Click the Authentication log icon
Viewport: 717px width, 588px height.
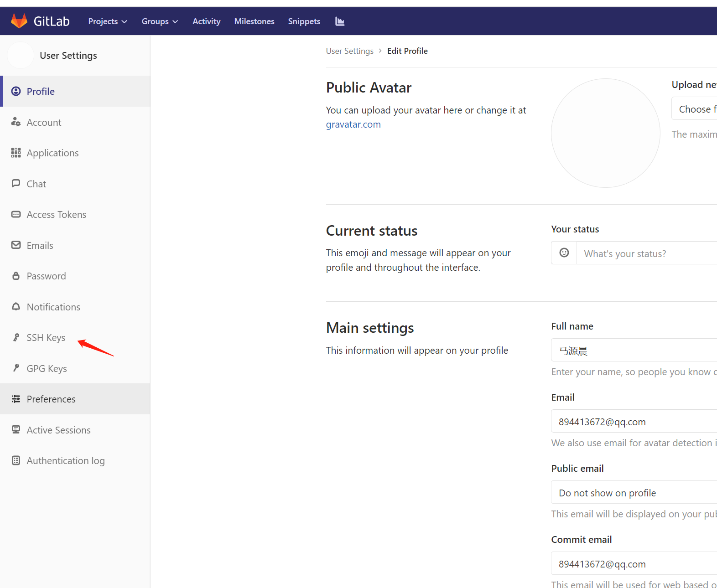tap(16, 460)
